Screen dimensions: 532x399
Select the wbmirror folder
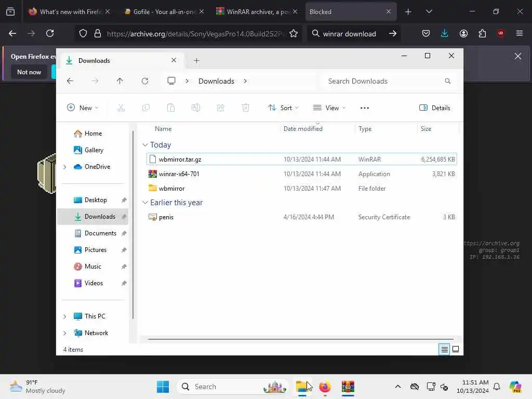(302, 188)
